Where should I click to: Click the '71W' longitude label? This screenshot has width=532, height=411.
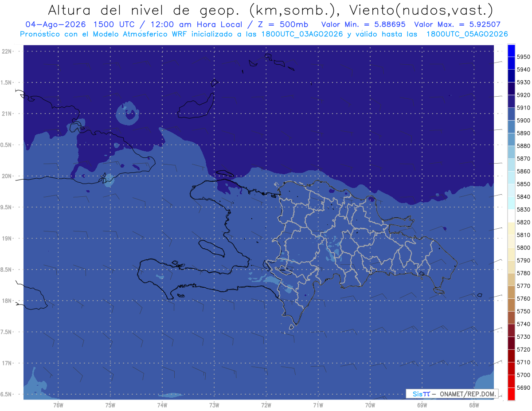pos(318,405)
